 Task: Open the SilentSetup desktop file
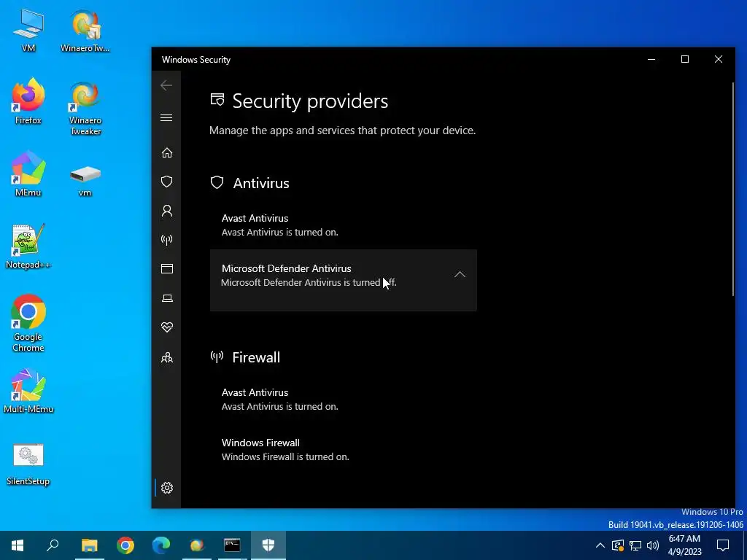point(28,464)
